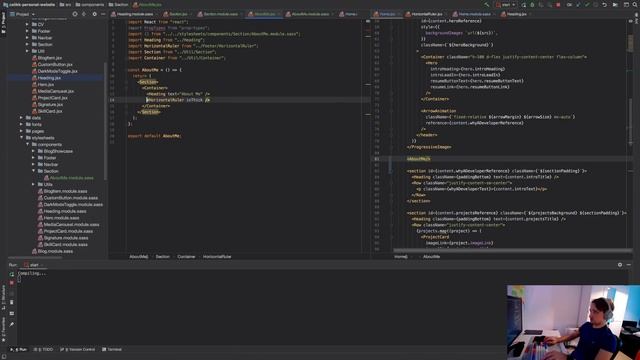Click the Project tree vertical scrollbar
Image resolution: width=640 pixels, height=360 pixels.
106,121
